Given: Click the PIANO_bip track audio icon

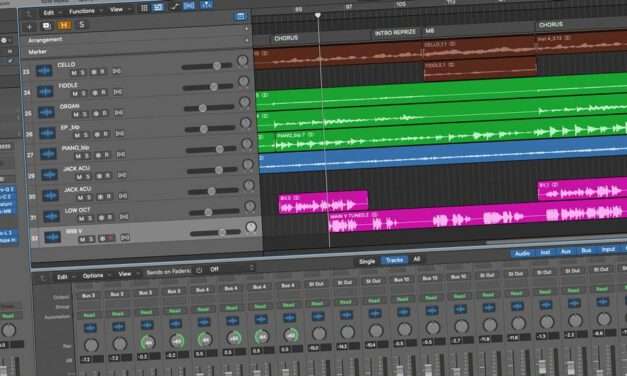Looking at the screenshot, I should 48,154.
